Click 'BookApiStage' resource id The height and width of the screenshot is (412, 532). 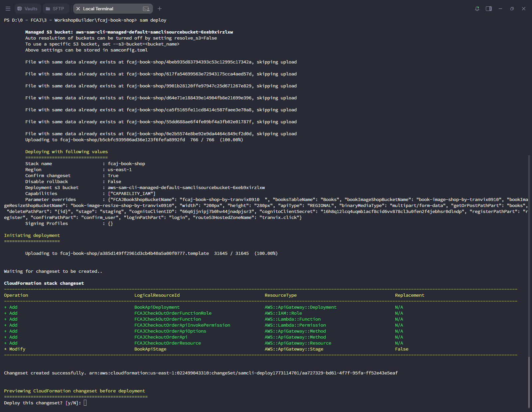(x=150, y=349)
